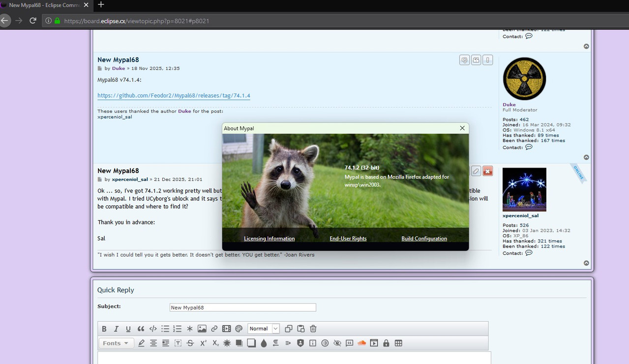Click the browser address bar URL
The image size is (629, 364).
(137, 21)
